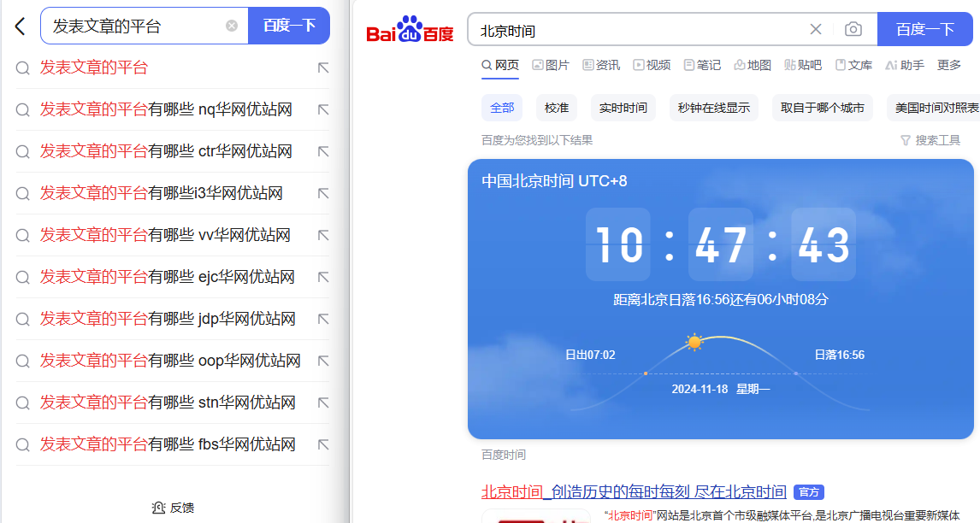980x523 pixels.
Task: Select the 实时时间 filter chip
Action: pos(623,108)
